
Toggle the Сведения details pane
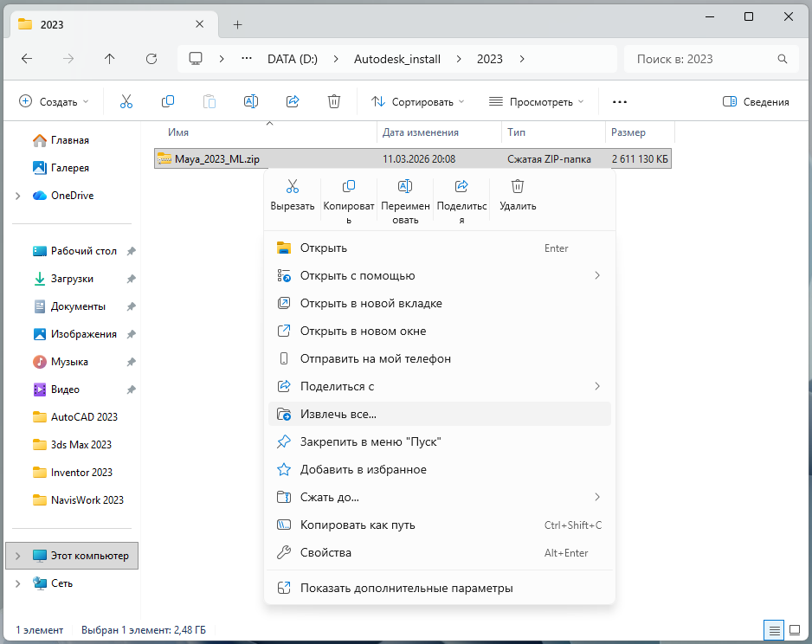tap(756, 102)
